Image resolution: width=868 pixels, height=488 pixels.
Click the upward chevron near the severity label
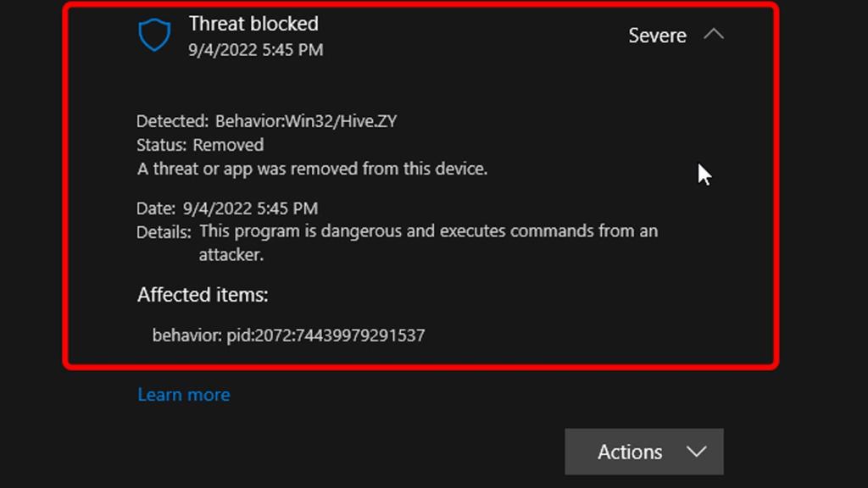[x=715, y=35]
